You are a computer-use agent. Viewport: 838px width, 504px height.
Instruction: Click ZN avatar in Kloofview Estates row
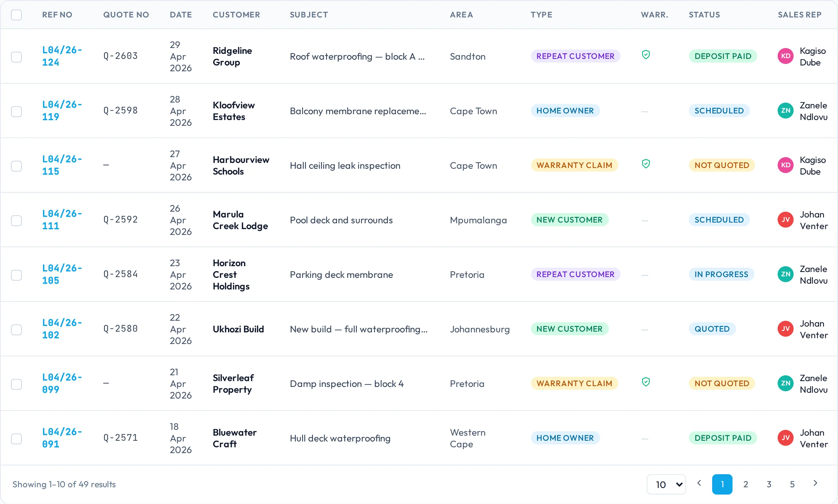tap(786, 111)
